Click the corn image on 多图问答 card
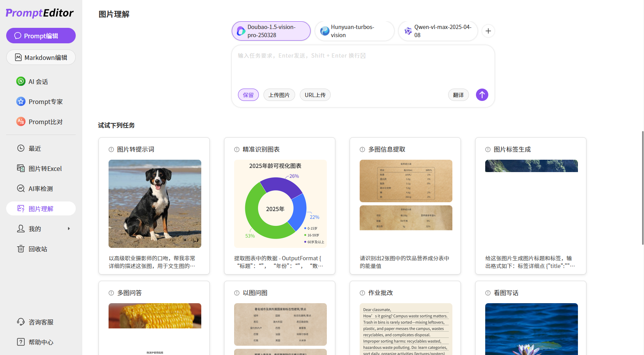644x355 pixels. pos(155,316)
